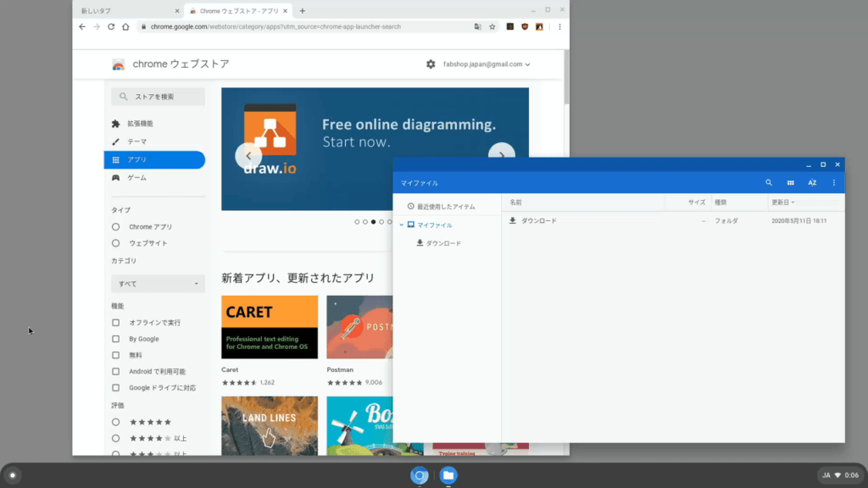Select ダウンロード under マイファイル in tree
868x488 pixels.
click(443, 243)
